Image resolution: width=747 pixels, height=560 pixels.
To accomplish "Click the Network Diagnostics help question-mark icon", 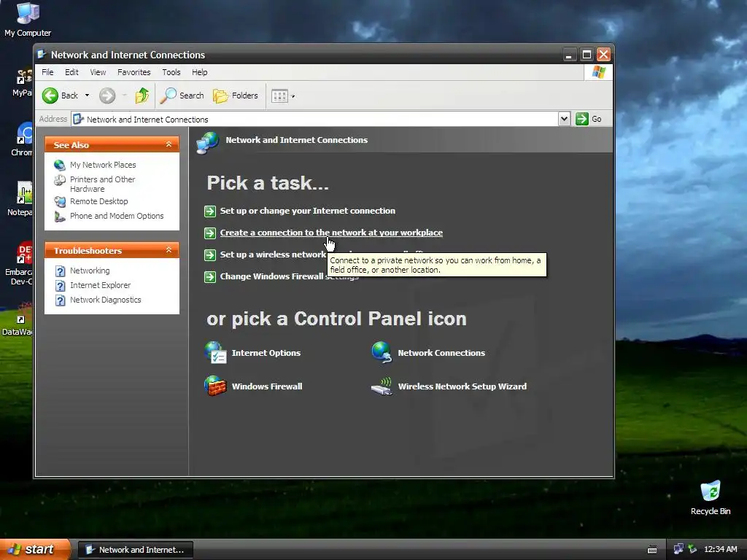I will (x=60, y=300).
